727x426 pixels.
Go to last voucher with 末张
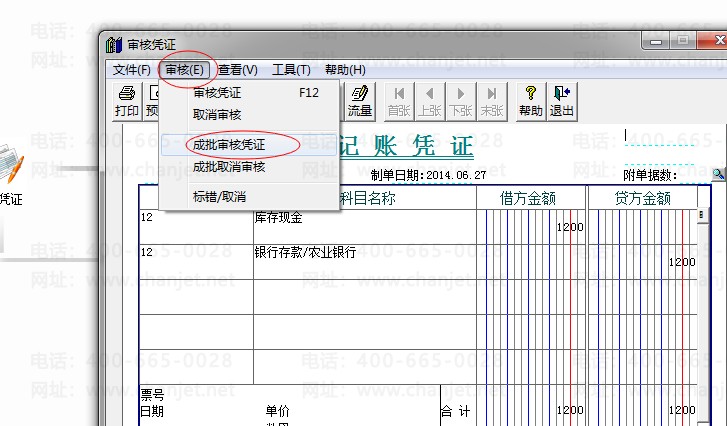coord(492,102)
